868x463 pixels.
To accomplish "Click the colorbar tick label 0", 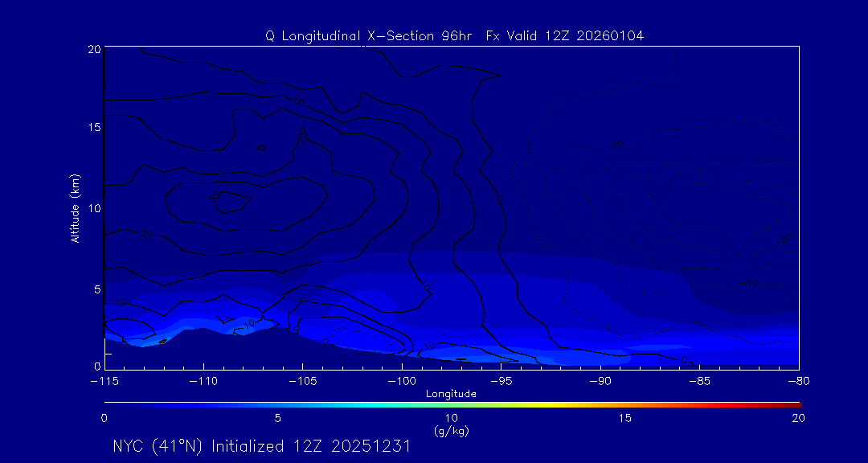I will [x=104, y=419].
